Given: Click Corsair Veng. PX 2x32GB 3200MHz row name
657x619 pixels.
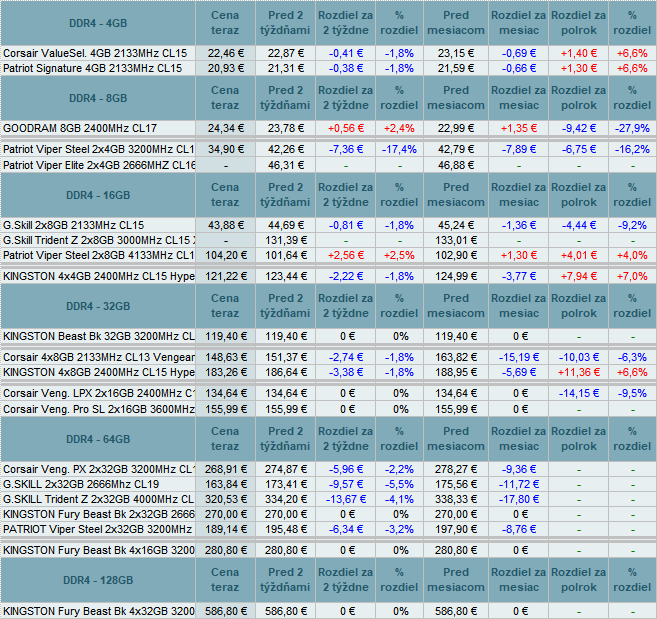Looking at the screenshot, I should [98, 469].
